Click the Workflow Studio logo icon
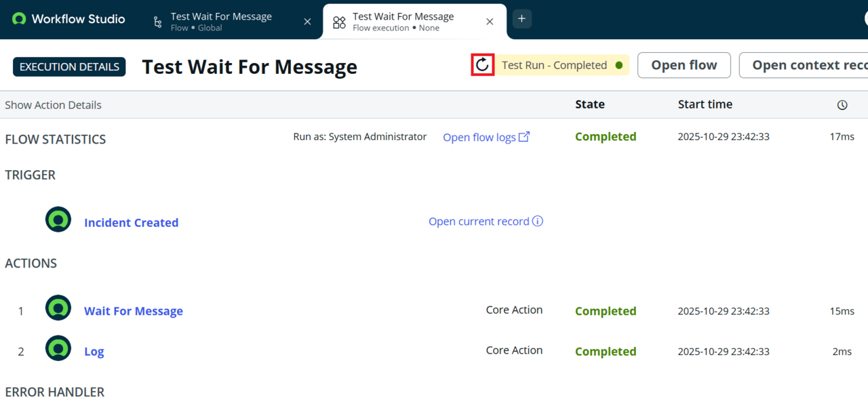This screenshot has height=403, width=868. (19, 19)
